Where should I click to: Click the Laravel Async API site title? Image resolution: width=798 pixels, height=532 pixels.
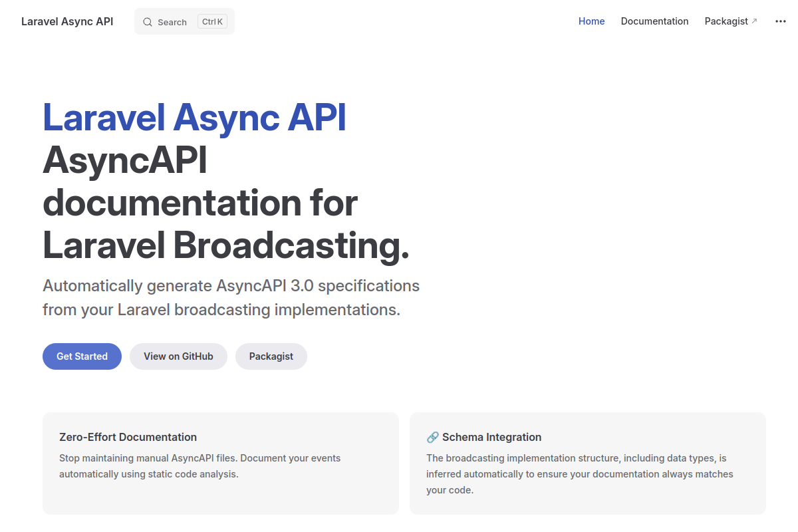tap(67, 21)
